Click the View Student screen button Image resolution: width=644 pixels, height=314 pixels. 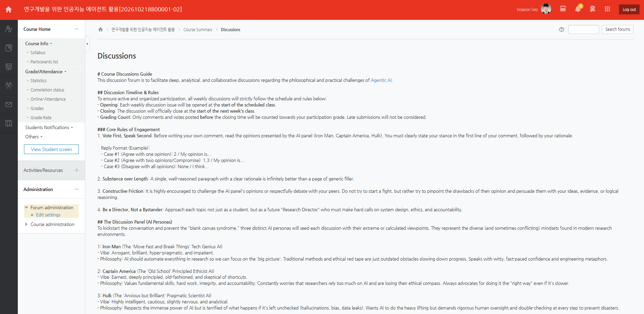click(51, 149)
